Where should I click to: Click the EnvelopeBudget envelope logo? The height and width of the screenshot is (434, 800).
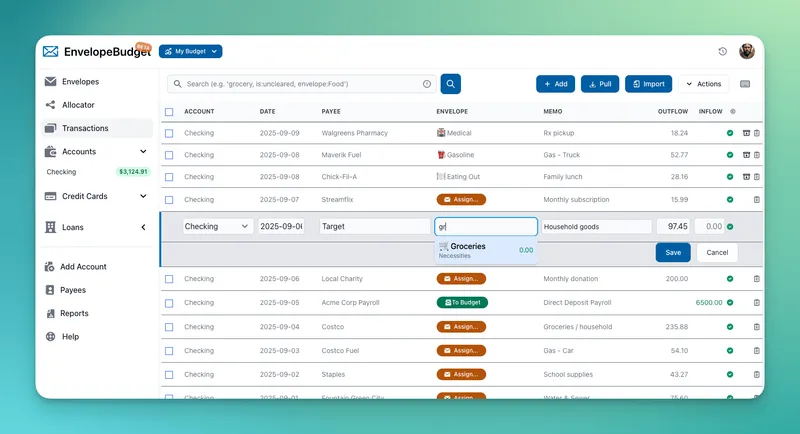51,52
